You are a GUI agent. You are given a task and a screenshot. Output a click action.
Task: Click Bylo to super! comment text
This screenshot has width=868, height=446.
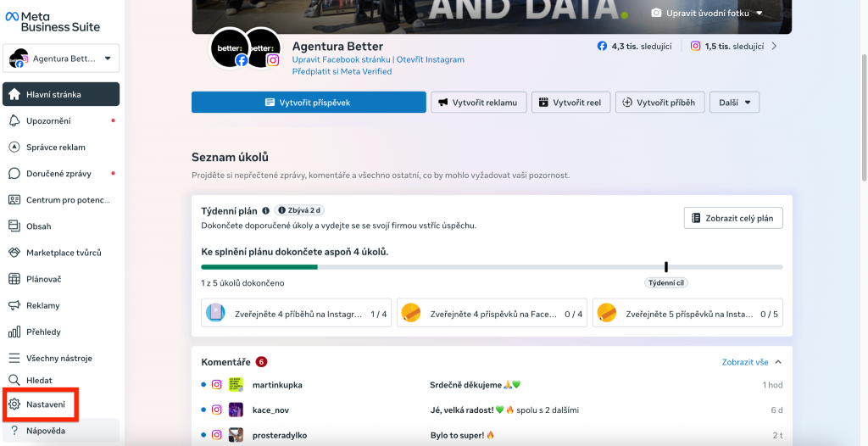[x=462, y=435]
